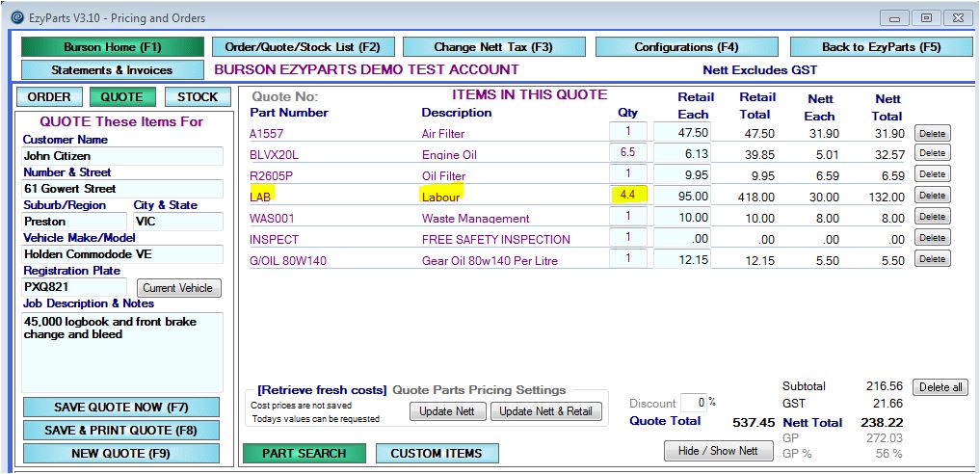Select part number WAS001

point(271,219)
